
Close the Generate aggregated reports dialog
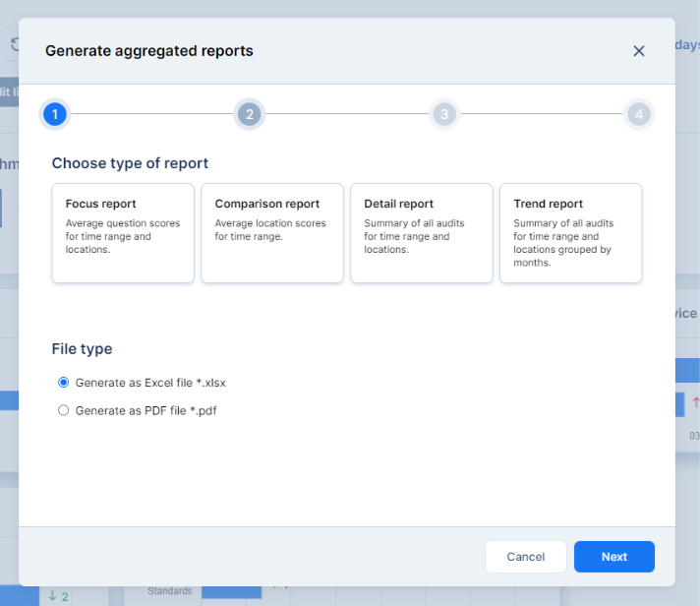[639, 51]
